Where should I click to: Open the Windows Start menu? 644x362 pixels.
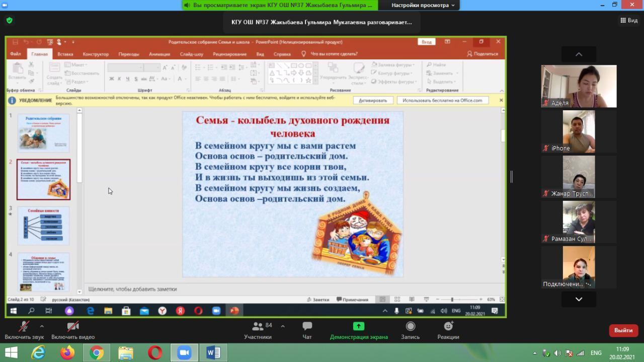[11, 353]
